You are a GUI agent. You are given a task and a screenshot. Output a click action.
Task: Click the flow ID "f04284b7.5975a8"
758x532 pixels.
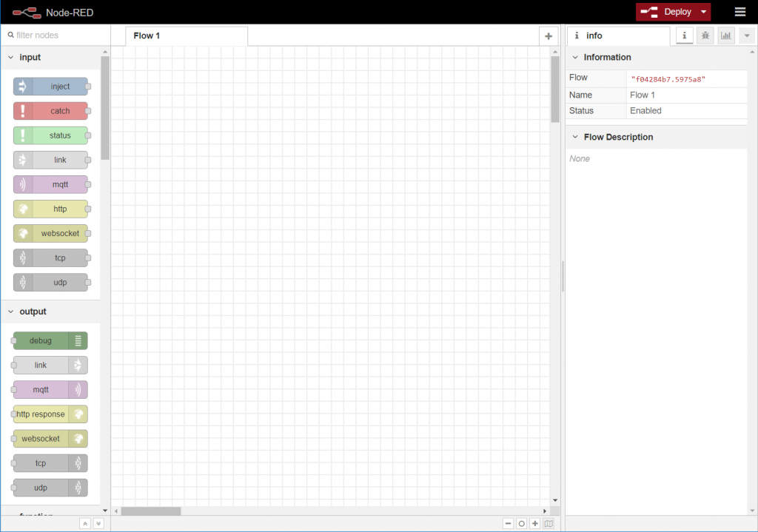(x=668, y=79)
